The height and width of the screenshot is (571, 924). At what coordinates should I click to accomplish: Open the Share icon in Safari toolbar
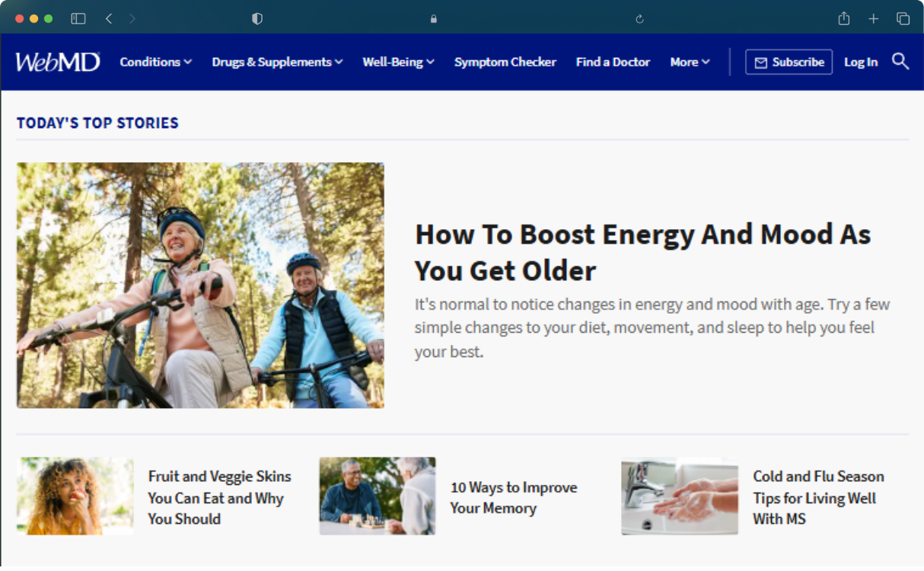point(844,18)
